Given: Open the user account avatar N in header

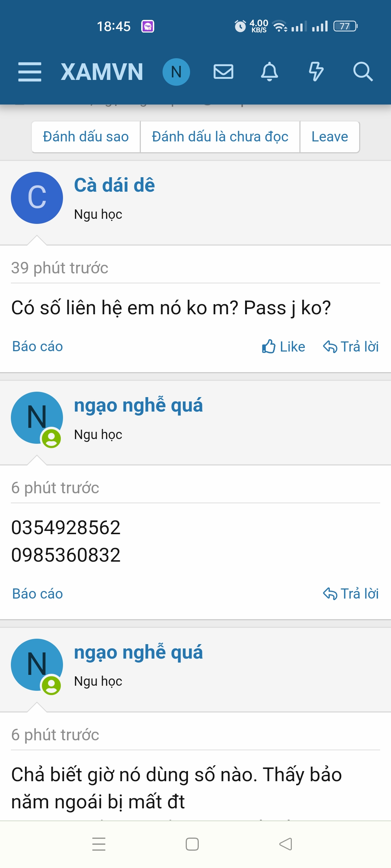Looking at the screenshot, I should tap(176, 72).
